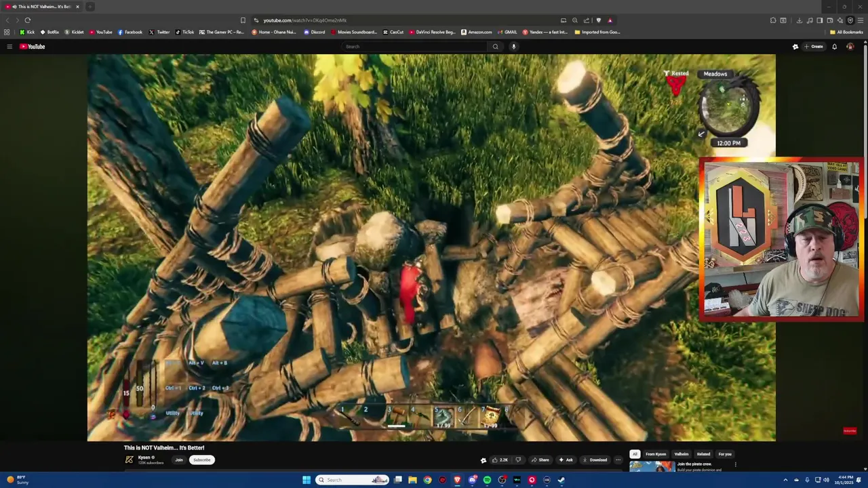Dislike the video with thumbs down

tap(518, 460)
